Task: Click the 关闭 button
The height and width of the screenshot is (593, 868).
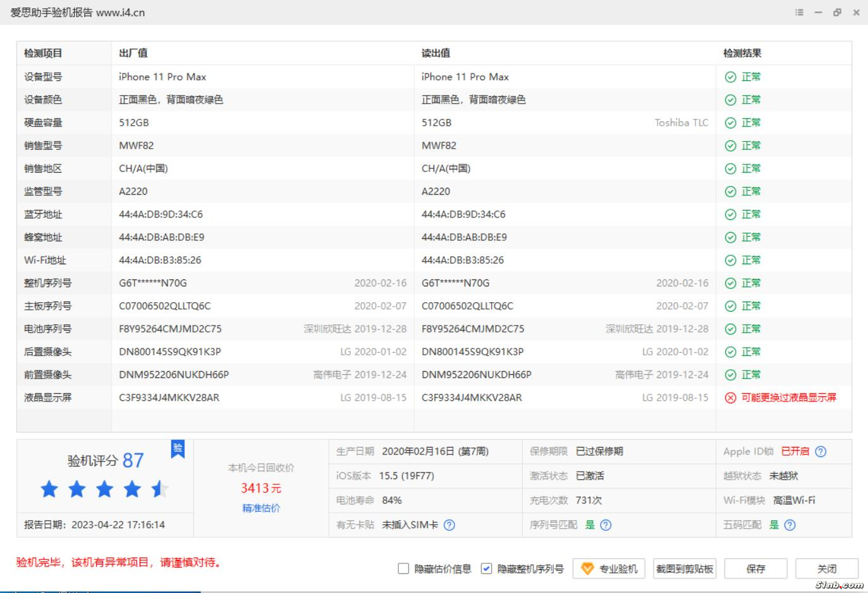Action: click(826, 568)
